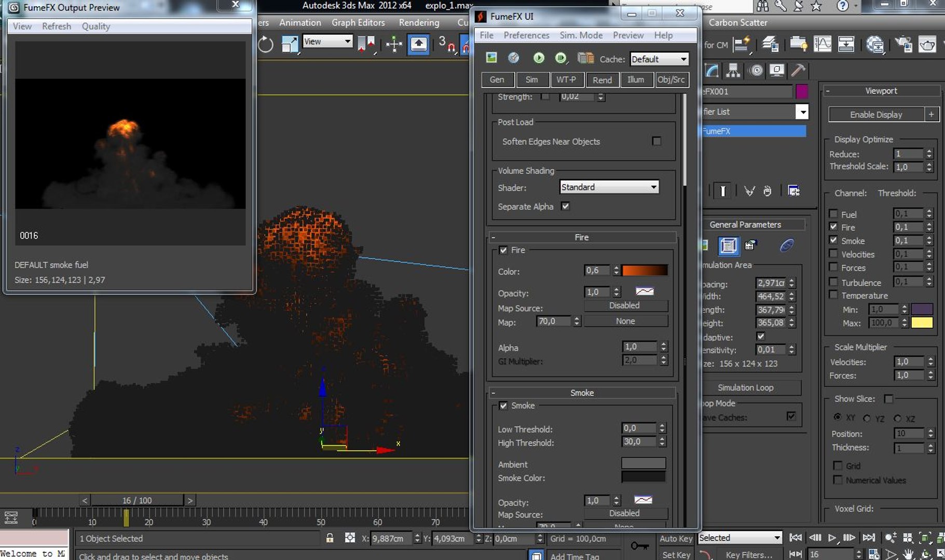
Task: Toggle the Save Caches checkbox
Action: 791,416
